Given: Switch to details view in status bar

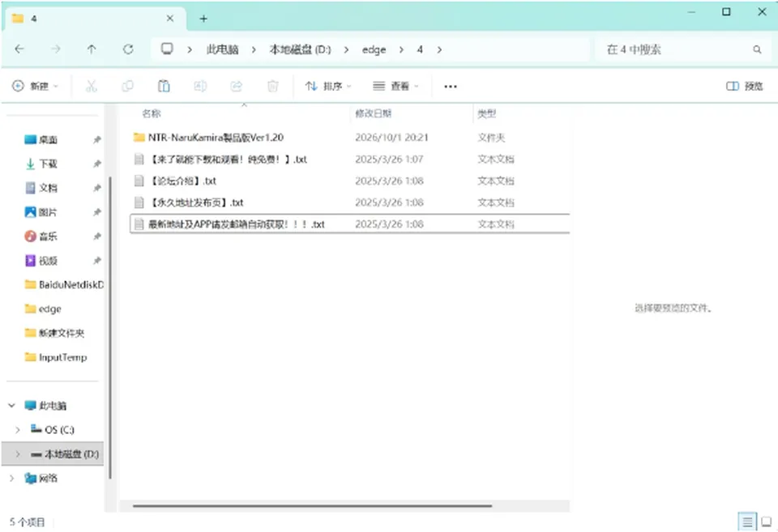Looking at the screenshot, I should click(x=747, y=521).
